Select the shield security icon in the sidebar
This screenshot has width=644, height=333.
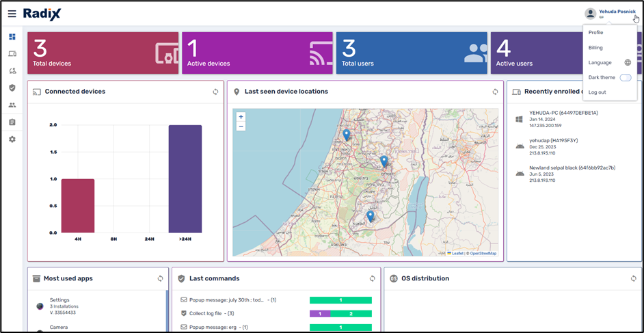pos(12,88)
